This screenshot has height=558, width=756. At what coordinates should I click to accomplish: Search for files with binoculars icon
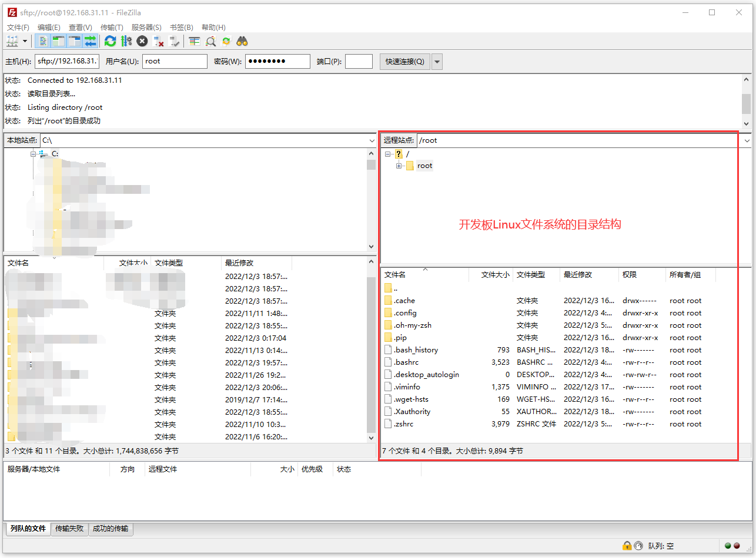pos(242,41)
